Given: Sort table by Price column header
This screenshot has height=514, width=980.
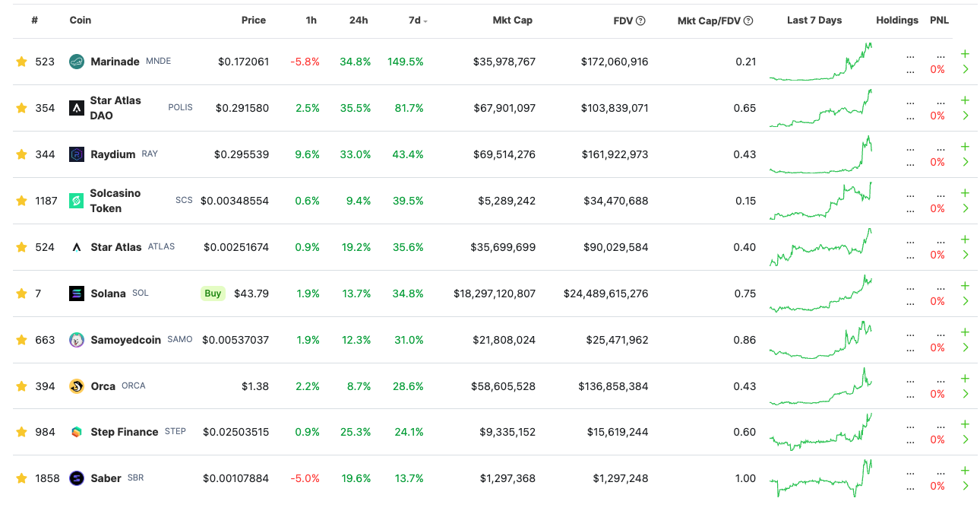Looking at the screenshot, I should pos(253,21).
